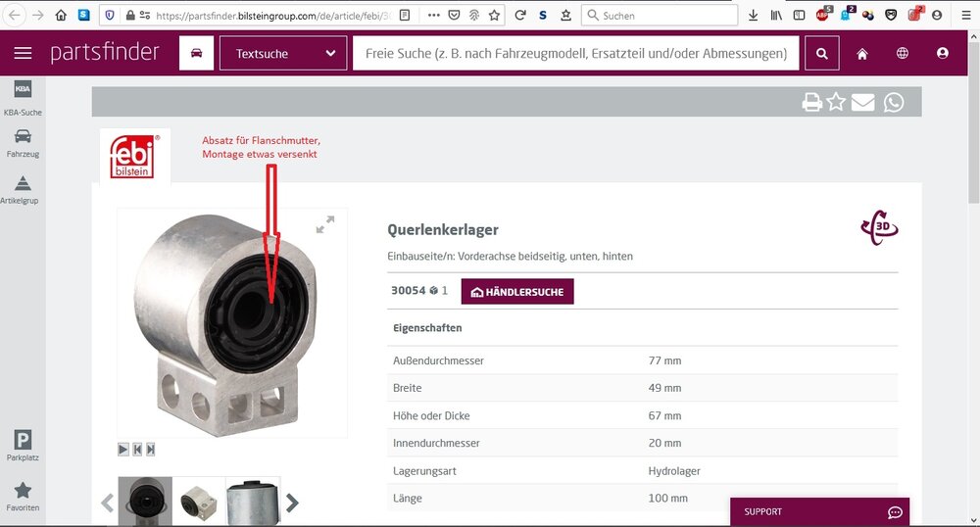Click the article number 30054
980x527 pixels.
408,290
